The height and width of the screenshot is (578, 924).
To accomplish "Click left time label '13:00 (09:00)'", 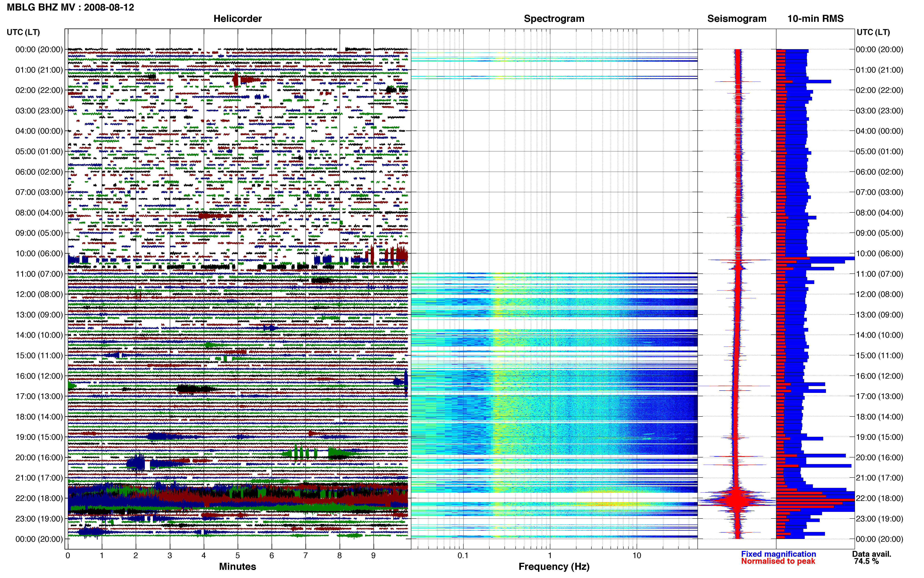I will click(x=39, y=315).
